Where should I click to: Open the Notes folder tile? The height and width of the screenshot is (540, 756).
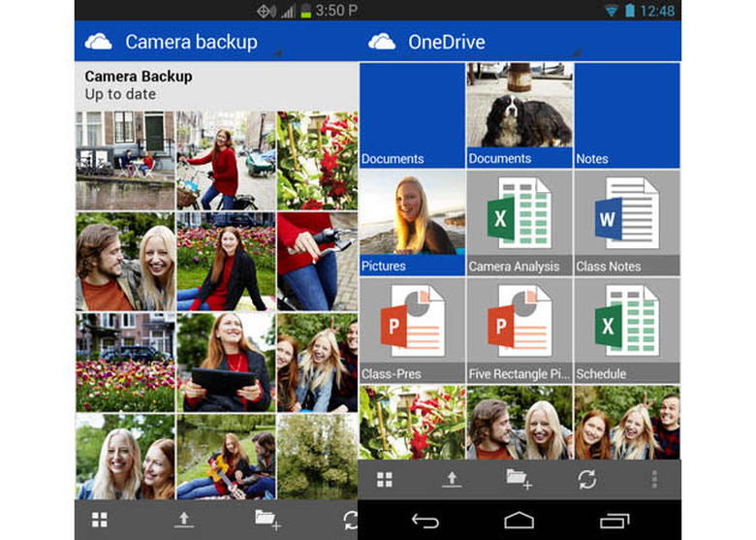pos(627,115)
